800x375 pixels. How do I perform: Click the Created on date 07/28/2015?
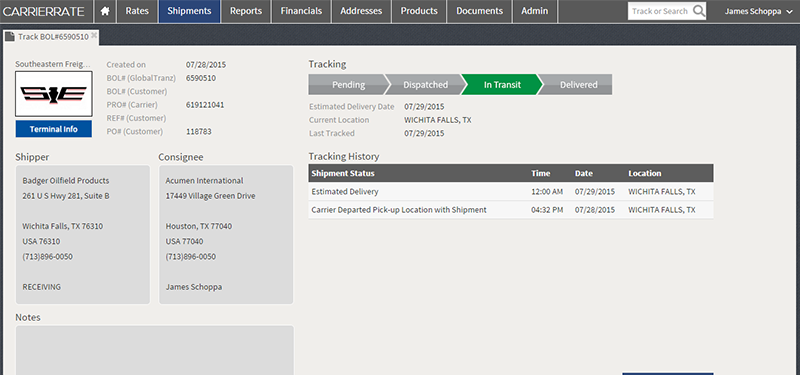[206, 65]
